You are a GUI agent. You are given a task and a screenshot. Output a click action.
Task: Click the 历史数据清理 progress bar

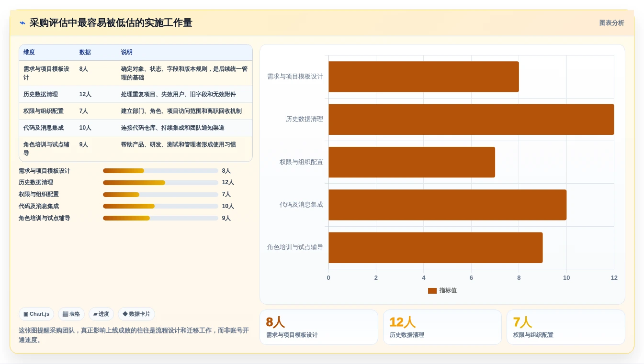pos(160,183)
